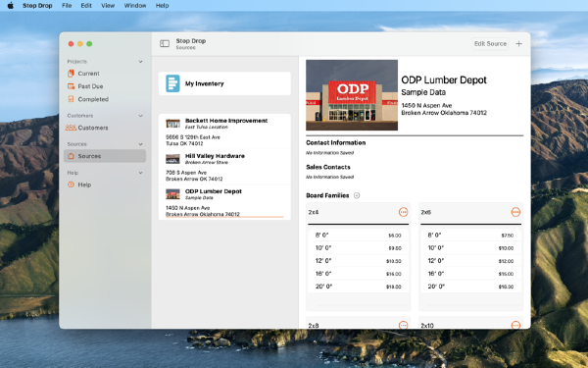Open the View menu
The width and height of the screenshot is (588, 368).
[x=108, y=5]
